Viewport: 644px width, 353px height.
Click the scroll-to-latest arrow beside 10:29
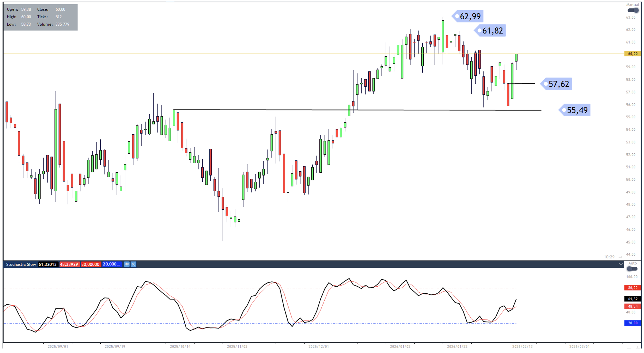pyautogui.click(x=621, y=257)
